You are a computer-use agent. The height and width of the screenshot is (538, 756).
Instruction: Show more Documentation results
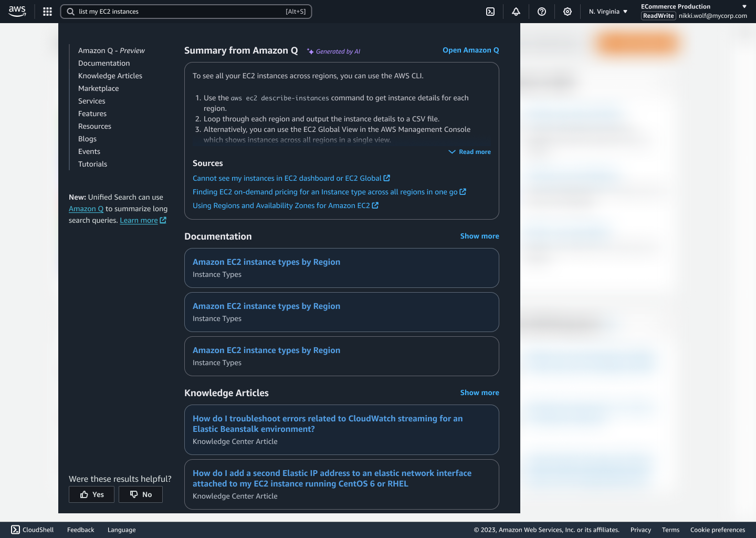coord(480,236)
